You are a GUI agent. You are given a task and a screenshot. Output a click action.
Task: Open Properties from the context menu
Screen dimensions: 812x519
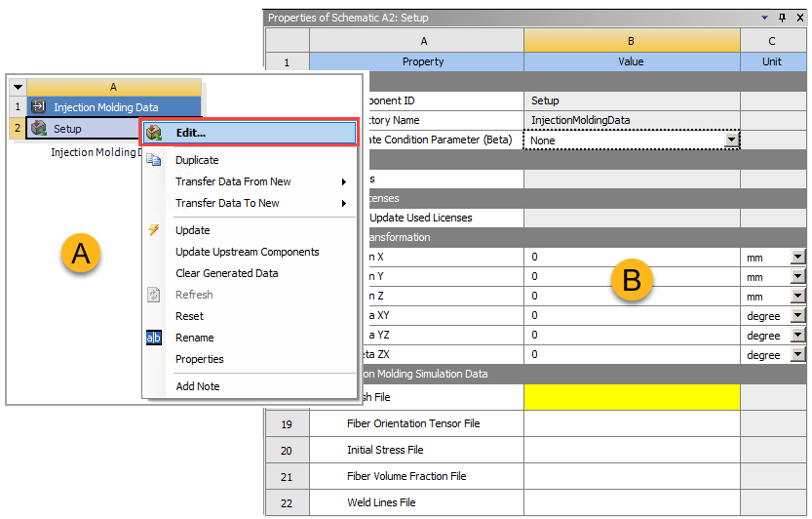tap(250, 359)
